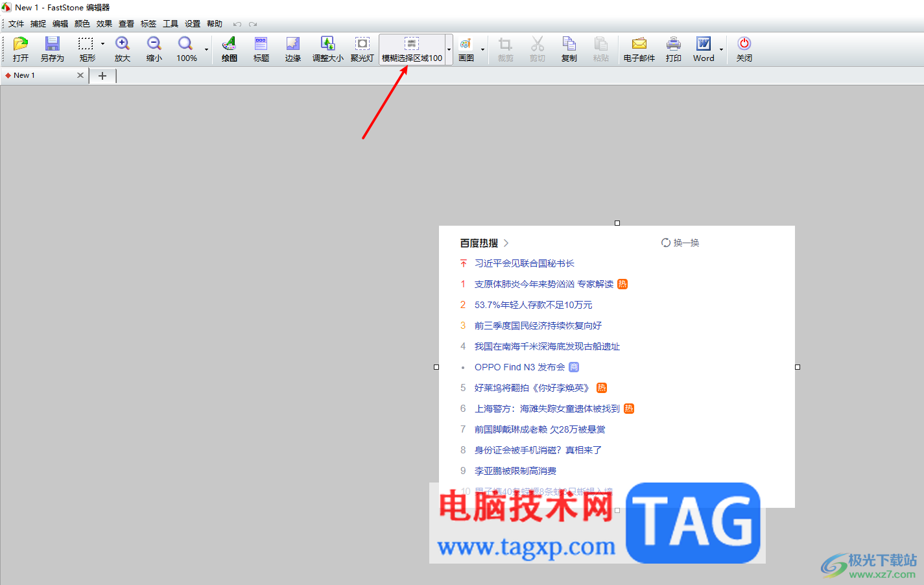Click the 模糊选择区域100 blur tool

(412, 49)
